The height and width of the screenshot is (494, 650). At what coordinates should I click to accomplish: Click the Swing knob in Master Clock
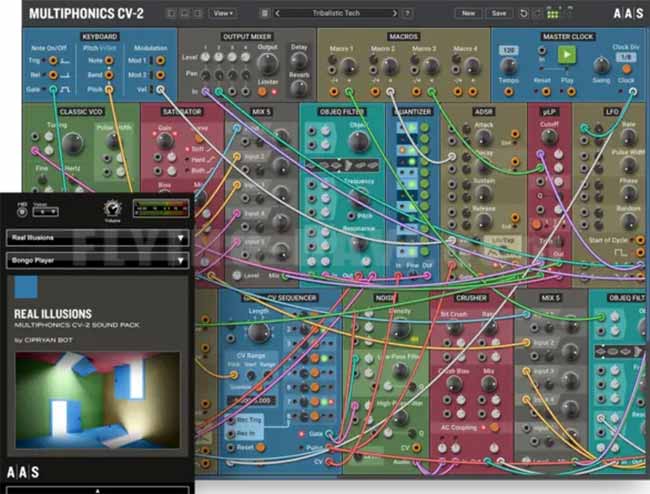click(x=601, y=65)
